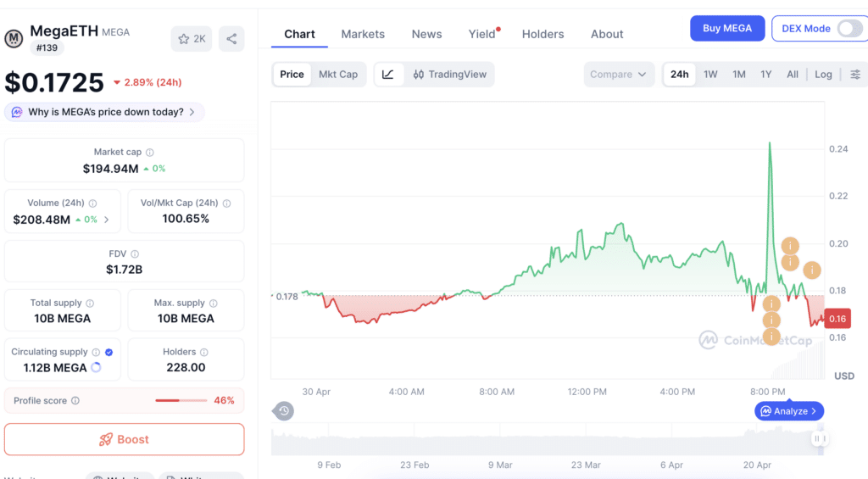Enable Log scale on chart
The width and height of the screenshot is (868, 479).
point(823,75)
